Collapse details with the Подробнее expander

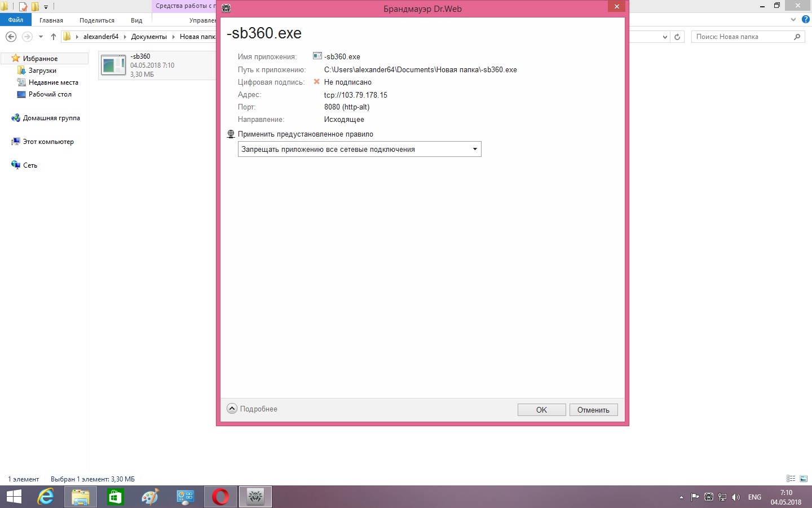[x=252, y=409]
